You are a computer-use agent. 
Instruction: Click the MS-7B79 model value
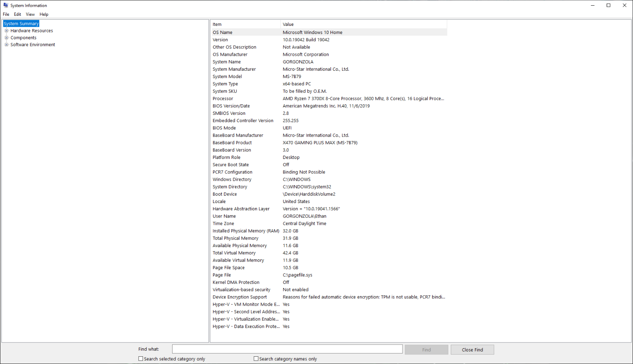(x=292, y=76)
